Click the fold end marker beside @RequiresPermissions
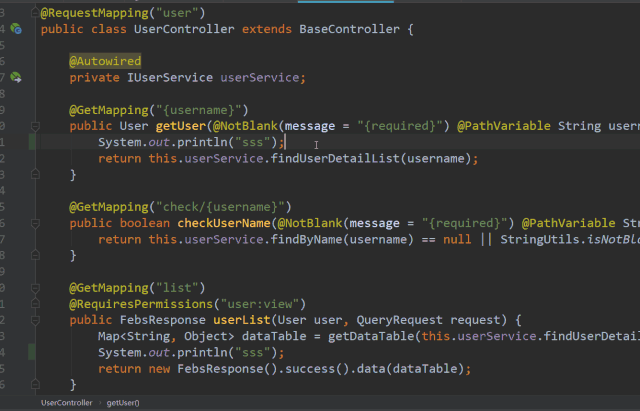640x411 pixels. [35, 304]
